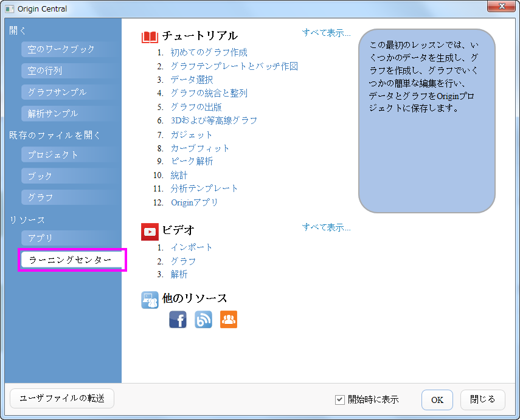Click the 開く sidebar heading
The width and height of the screenshot is (520, 420).
click(18, 30)
